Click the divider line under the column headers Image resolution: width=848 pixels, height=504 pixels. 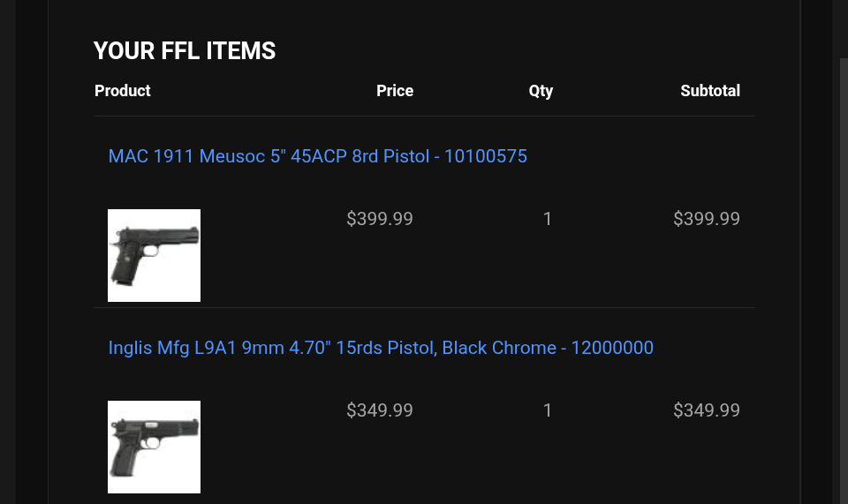(424, 116)
